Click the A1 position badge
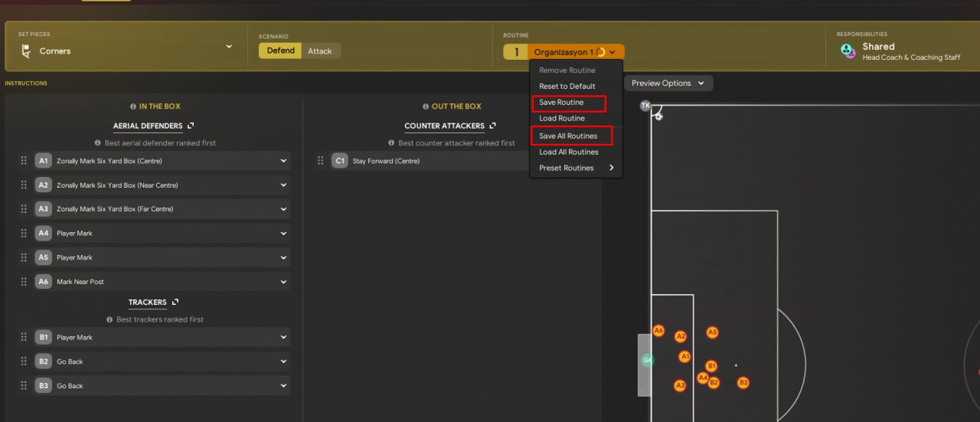This screenshot has height=422, width=980. tap(43, 161)
